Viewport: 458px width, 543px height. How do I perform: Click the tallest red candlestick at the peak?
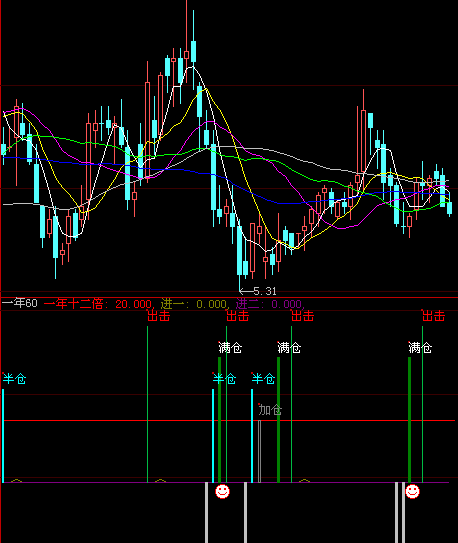(x=187, y=42)
